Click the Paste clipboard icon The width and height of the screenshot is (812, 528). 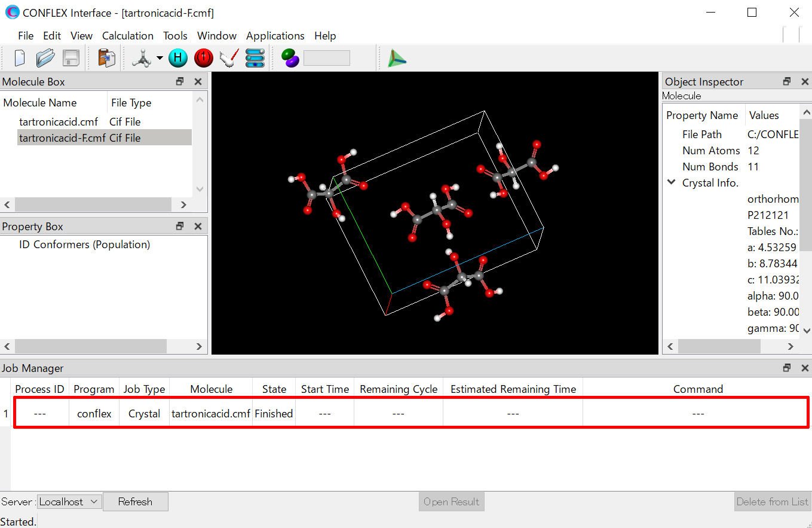click(x=106, y=58)
